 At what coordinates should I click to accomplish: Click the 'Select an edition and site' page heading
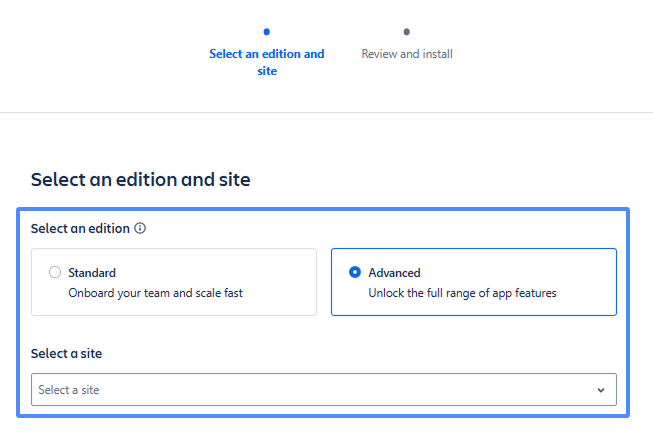(140, 180)
